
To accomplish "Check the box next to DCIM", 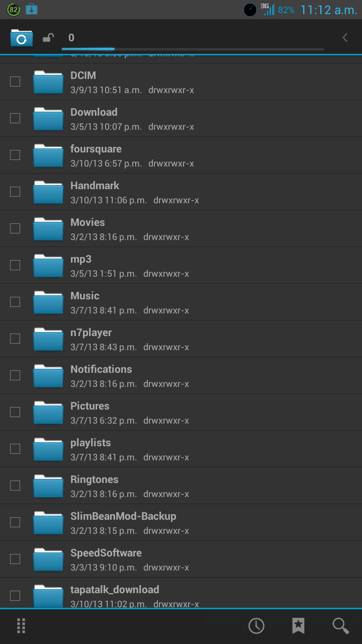I will pyautogui.click(x=15, y=82).
